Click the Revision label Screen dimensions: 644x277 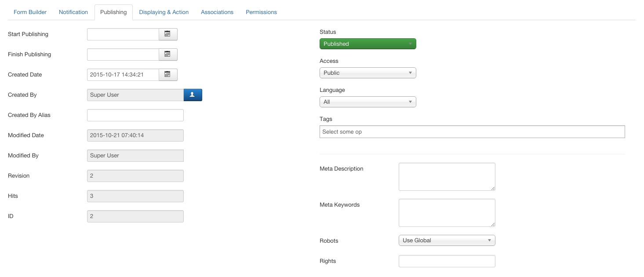pos(19,176)
